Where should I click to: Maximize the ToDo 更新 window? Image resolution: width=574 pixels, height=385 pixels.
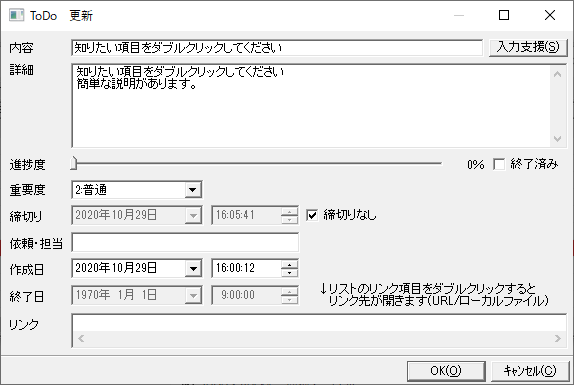tap(504, 15)
